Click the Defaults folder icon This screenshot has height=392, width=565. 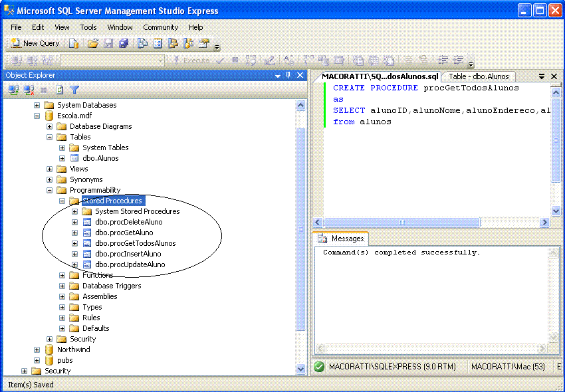(x=74, y=328)
